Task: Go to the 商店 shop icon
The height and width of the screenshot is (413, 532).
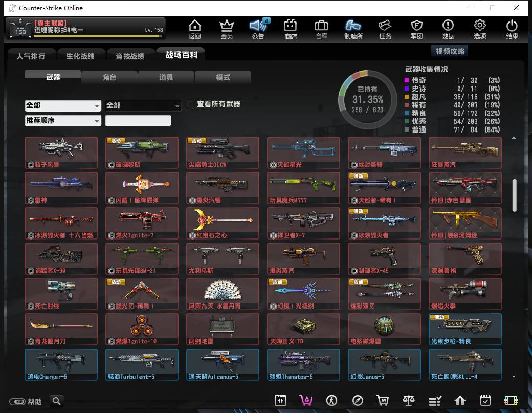Action: tap(290, 29)
